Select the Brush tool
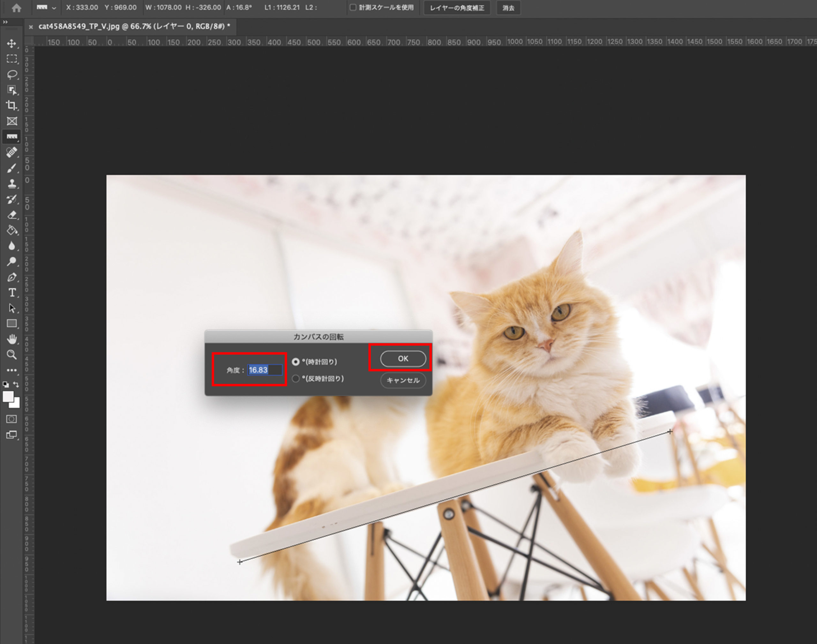 click(x=12, y=168)
